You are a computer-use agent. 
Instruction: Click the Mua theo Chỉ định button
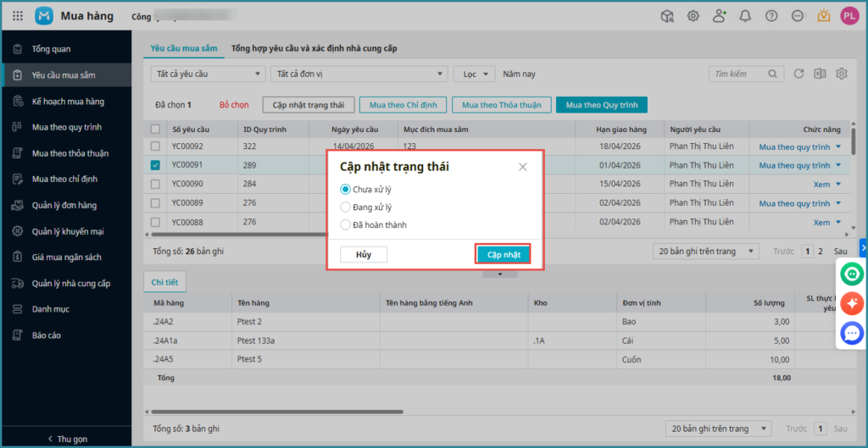[403, 104]
